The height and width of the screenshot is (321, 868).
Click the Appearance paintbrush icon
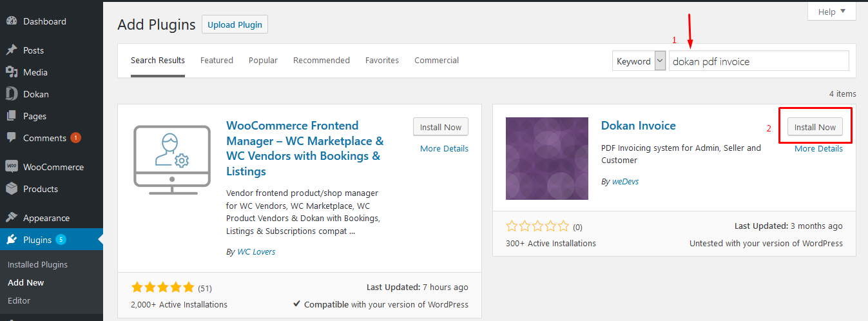tap(12, 218)
